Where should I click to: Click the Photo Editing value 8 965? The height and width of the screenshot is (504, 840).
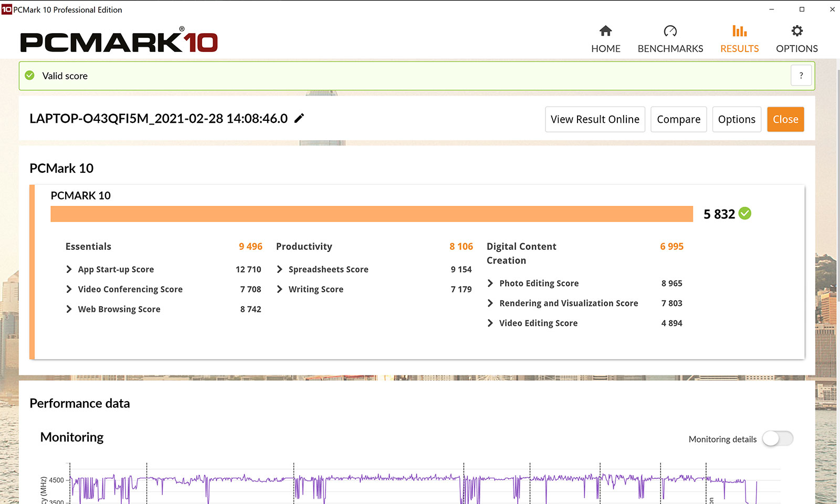[671, 283]
